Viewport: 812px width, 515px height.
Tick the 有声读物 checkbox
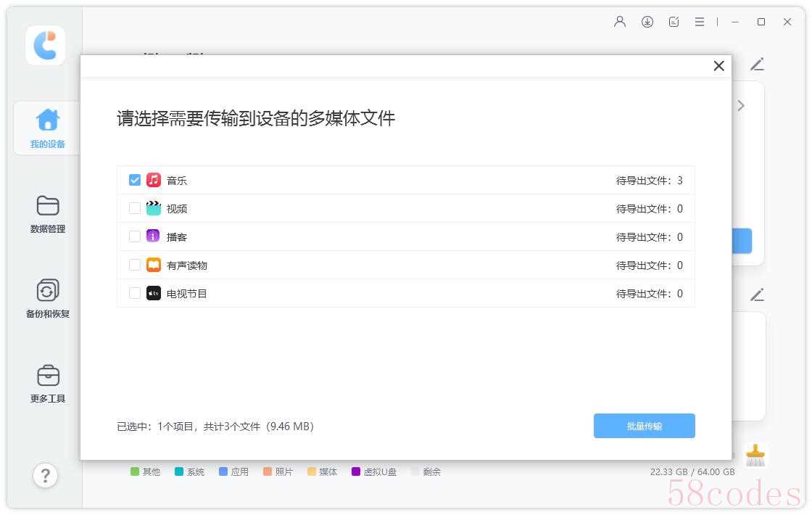pyautogui.click(x=135, y=265)
